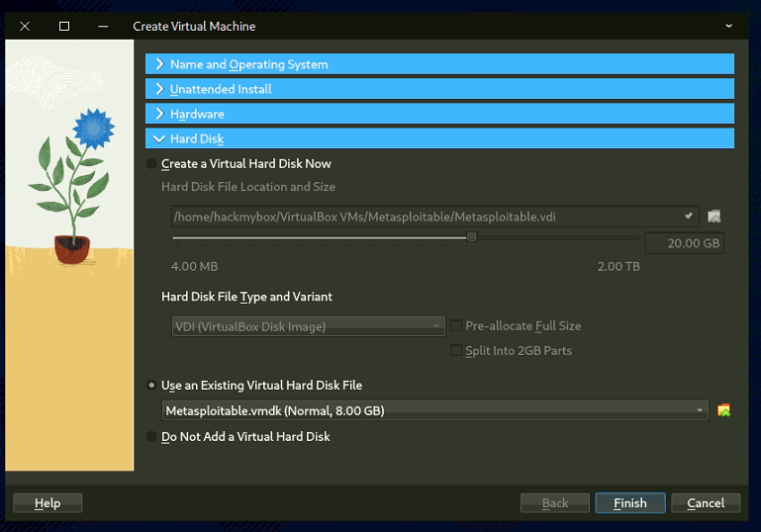
Task: Open the Metasploitable.vmdk disk dropdown
Action: 434,410
